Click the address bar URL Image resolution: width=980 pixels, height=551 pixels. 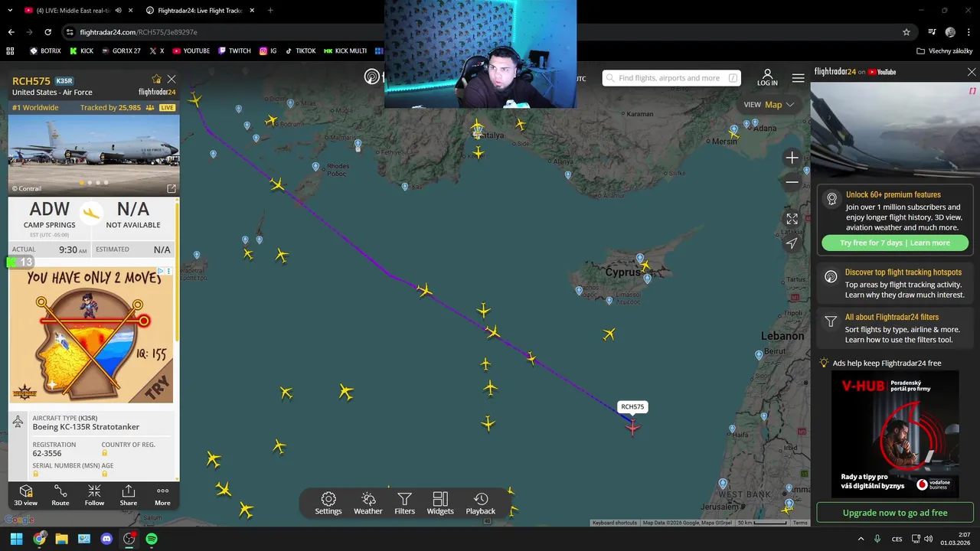139,32
